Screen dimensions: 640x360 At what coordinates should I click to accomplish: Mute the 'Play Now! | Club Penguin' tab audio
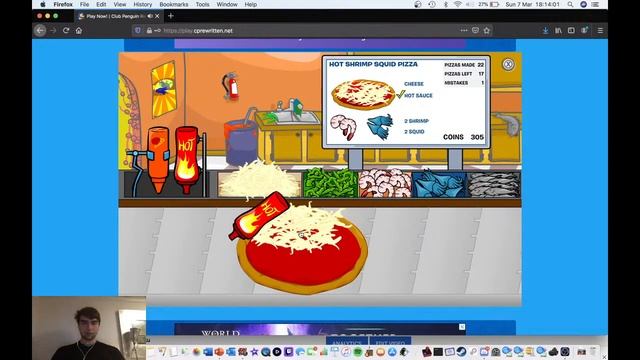[150, 16]
